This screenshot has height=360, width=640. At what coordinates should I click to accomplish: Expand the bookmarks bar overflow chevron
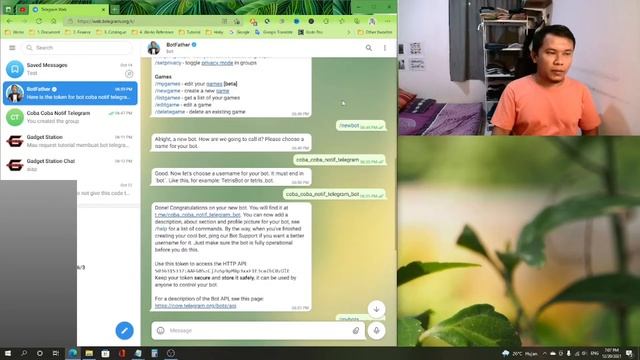tap(349, 32)
